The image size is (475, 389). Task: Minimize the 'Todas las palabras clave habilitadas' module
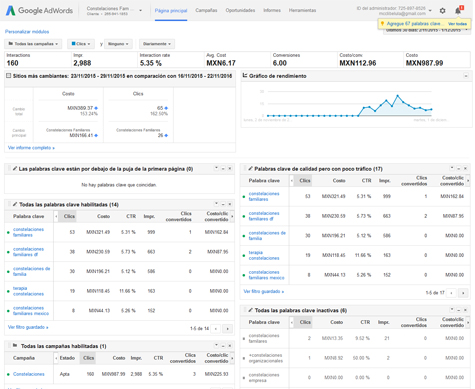point(223,204)
